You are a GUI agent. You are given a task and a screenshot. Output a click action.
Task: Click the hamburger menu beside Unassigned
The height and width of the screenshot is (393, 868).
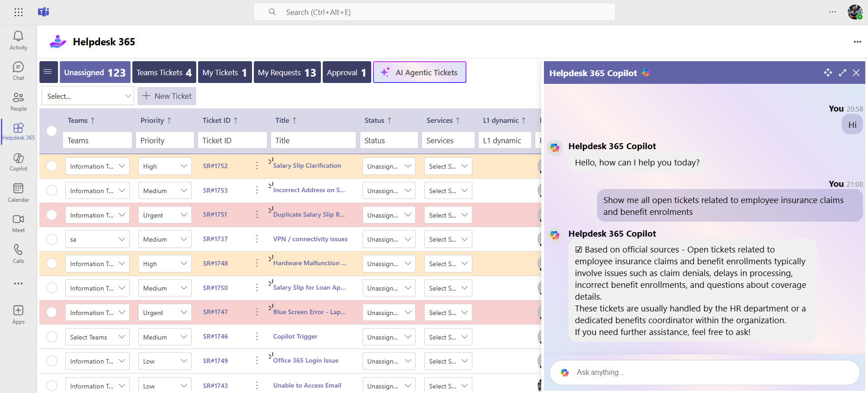coord(48,72)
